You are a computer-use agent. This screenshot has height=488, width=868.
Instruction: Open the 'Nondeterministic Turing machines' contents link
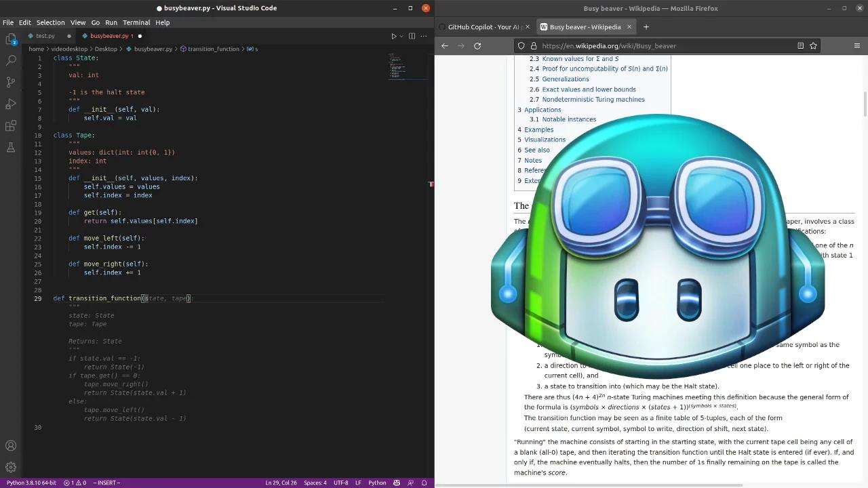coord(593,100)
